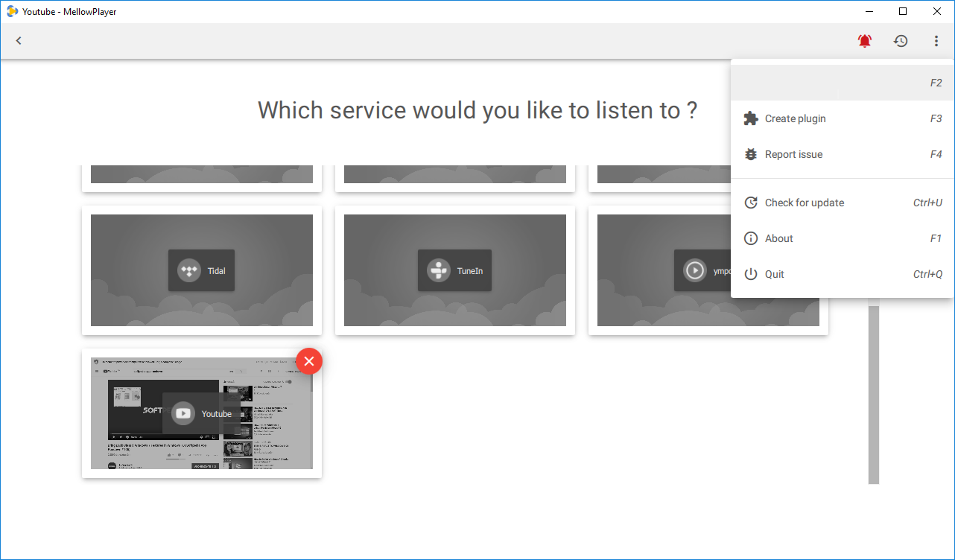Image resolution: width=955 pixels, height=560 pixels.
Task: Open the Youtube service card
Action: 202,413
